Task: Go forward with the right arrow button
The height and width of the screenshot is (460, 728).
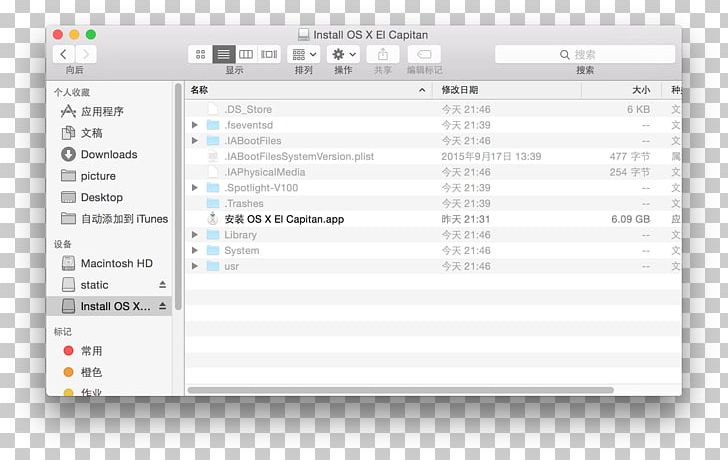Action: [85, 54]
